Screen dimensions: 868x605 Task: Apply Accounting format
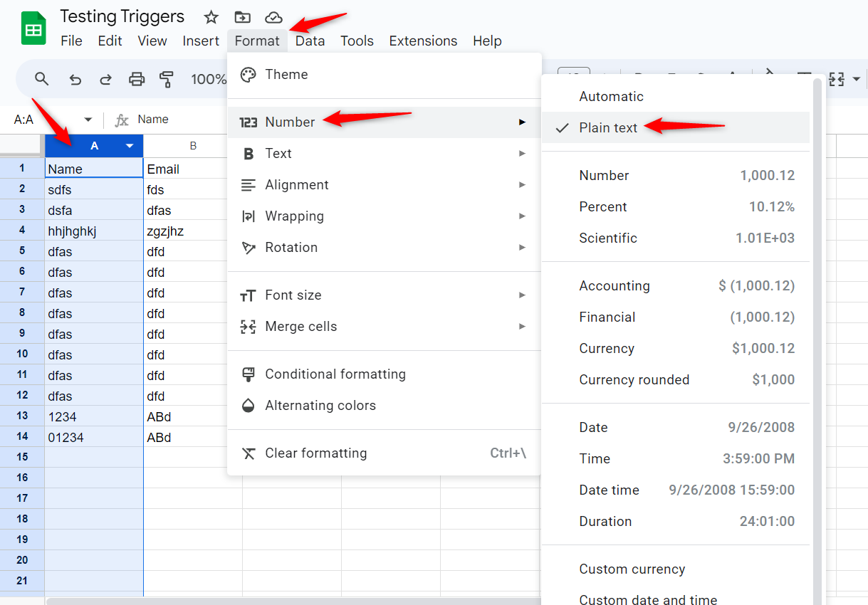676,286
